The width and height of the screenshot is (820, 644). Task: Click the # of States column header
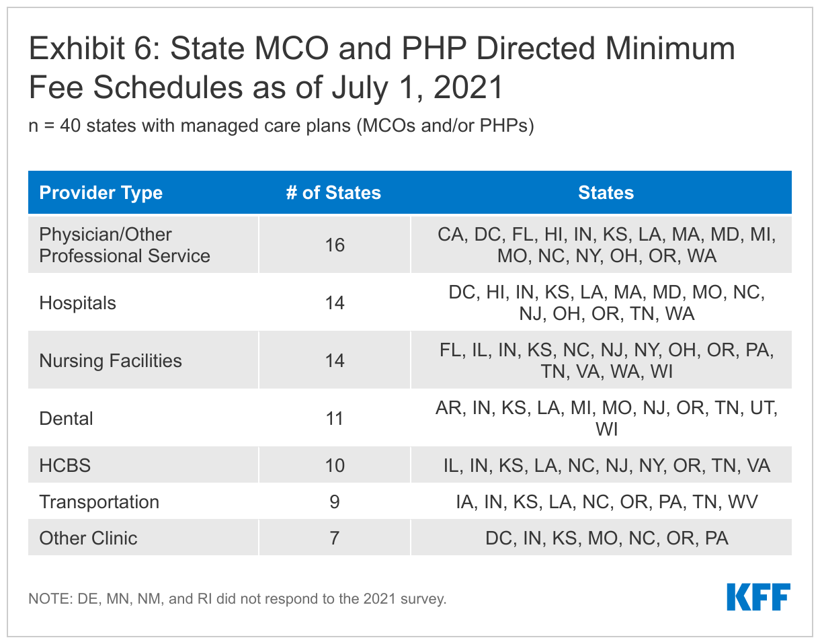coord(333,193)
